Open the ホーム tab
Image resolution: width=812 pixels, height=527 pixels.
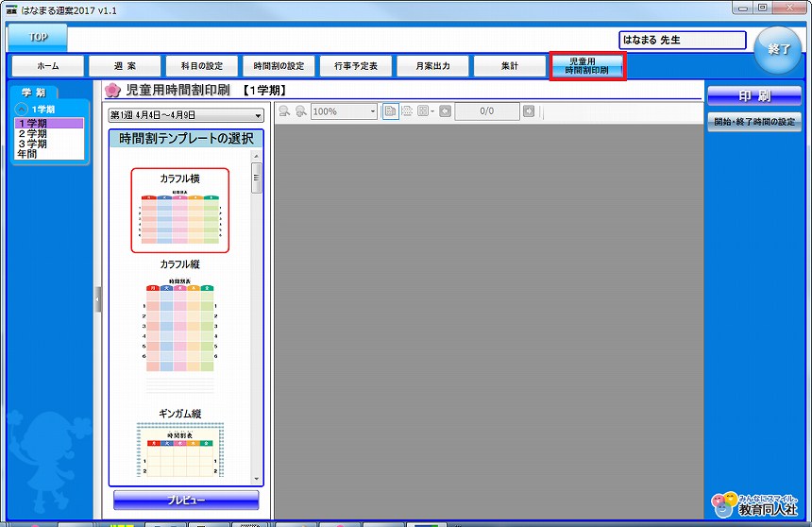pyautogui.click(x=47, y=66)
